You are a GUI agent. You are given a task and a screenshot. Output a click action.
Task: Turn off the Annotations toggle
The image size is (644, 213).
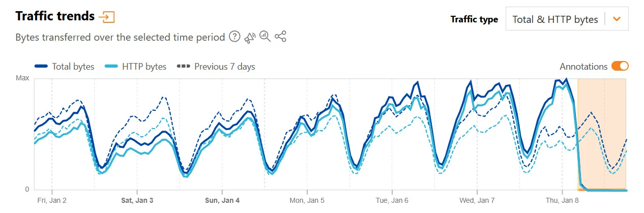[620, 66]
